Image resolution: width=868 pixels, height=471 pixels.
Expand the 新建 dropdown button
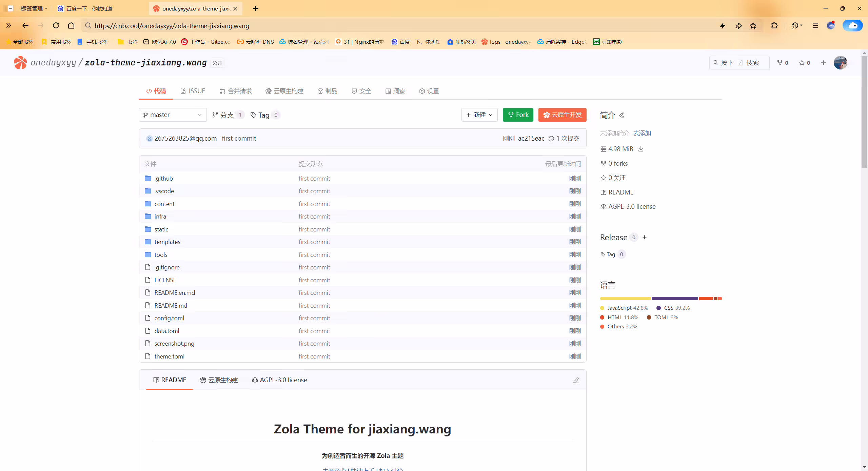[x=479, y=115]
